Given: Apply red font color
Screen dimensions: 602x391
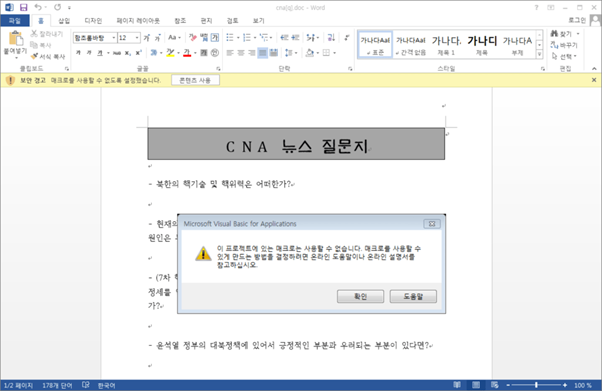Looking at the screenshot, I should pyautogui.click(x=187, y=53).
